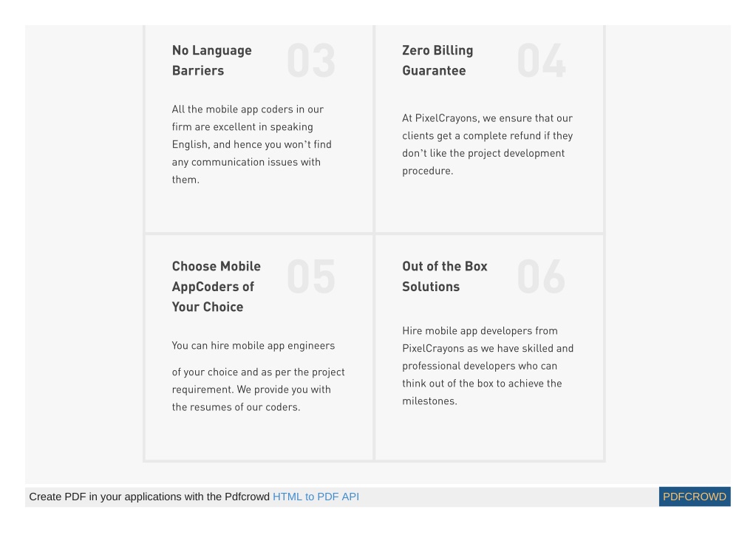The height and width of the screenshot is (535, 756).
Task: Select the Out of the Box Solutions heading
Action: click(x=445, y=276)
